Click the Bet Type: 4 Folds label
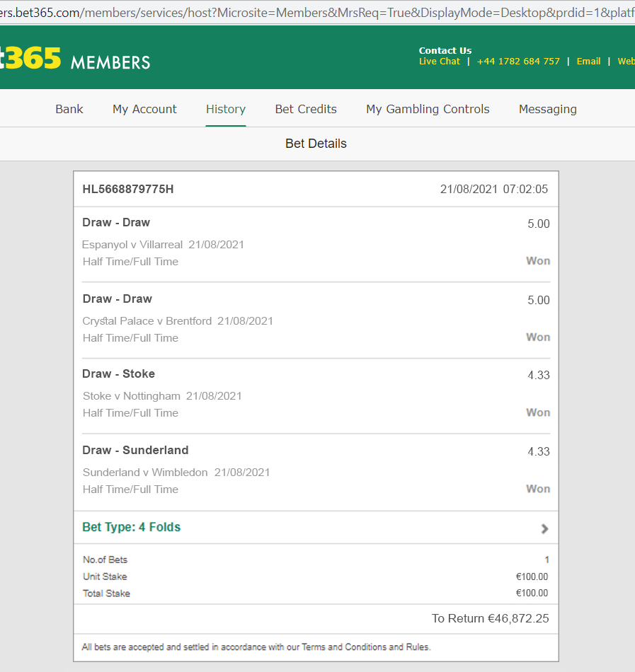 pos(131,527)
